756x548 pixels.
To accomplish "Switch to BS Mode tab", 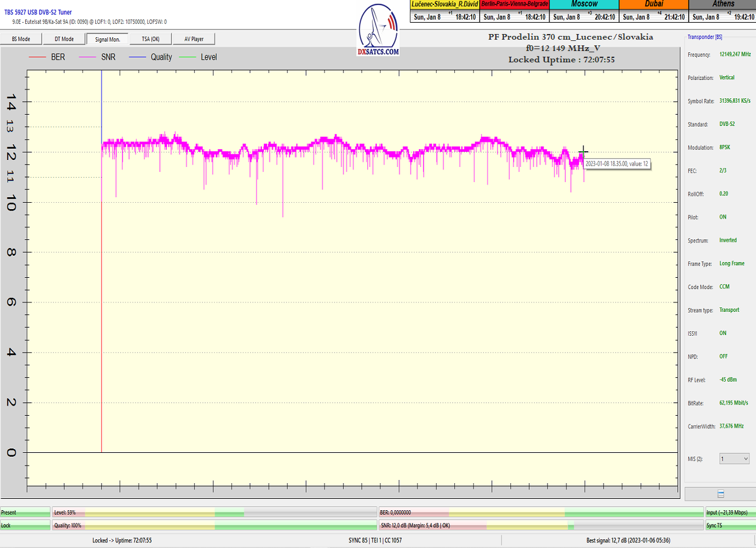I will pyautogui.click(x=21, y=39).
